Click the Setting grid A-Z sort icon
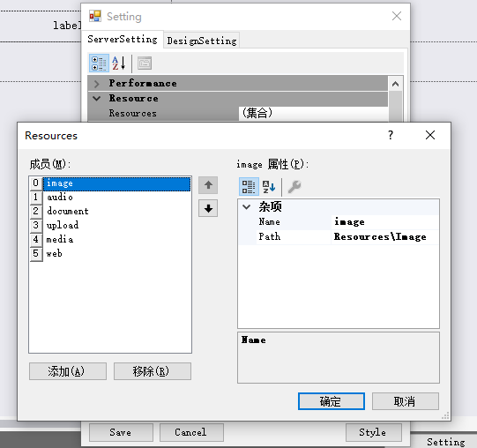Viewport: 477px width, 448px height. (x=119, y=63)
